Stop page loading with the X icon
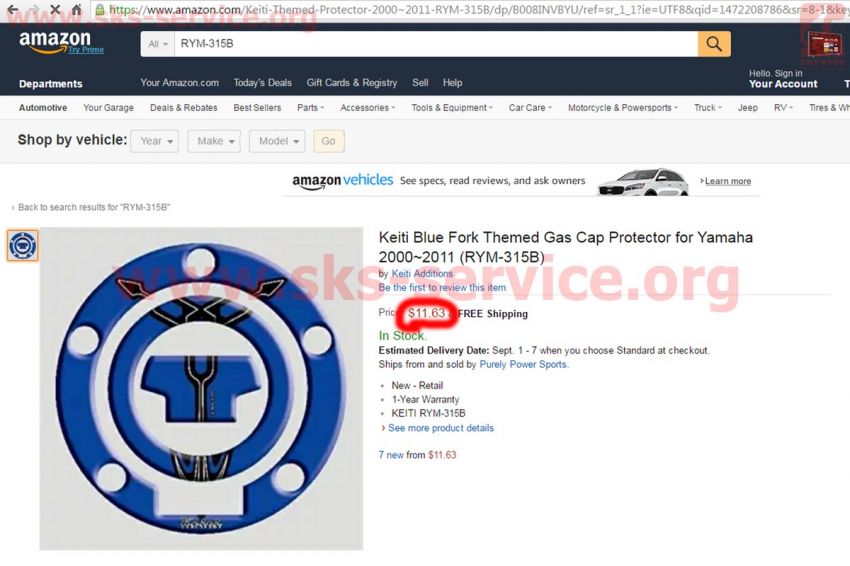 [x=55, y=9]
